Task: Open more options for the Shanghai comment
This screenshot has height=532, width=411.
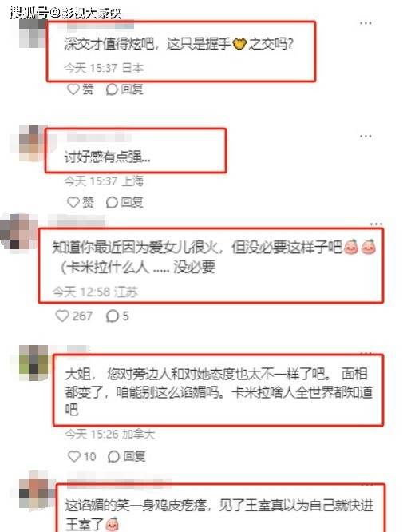Action: tap(366, 137)
